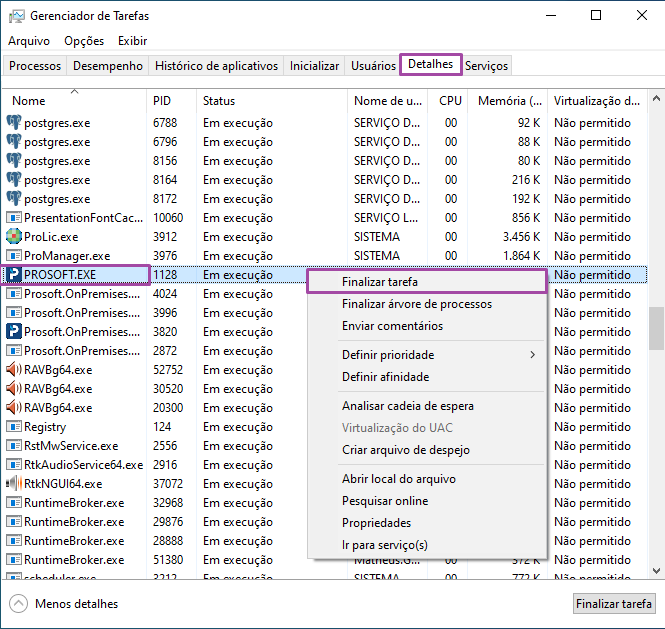Click Prosoft.OnPremises icon for PID 4024
This screenshot has width=665, height=629.
14,294
